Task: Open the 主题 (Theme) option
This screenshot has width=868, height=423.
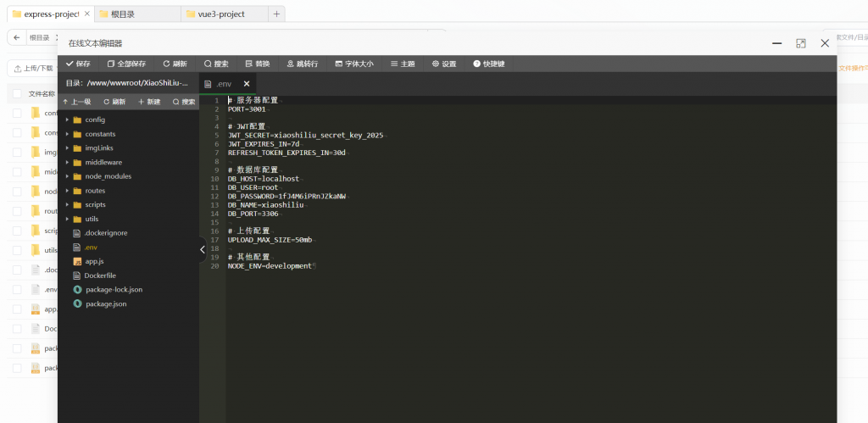Action: pyautogui.click(x=403, y=64)
